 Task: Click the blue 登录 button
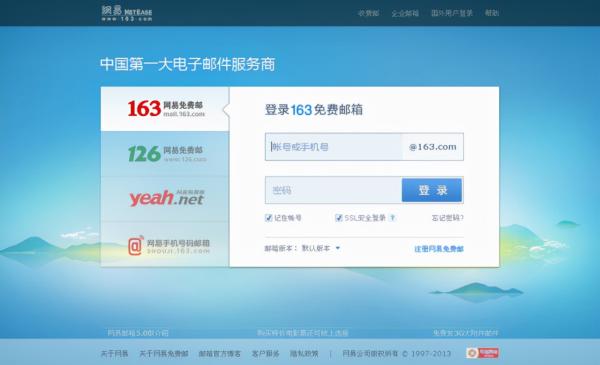(432, 190)
